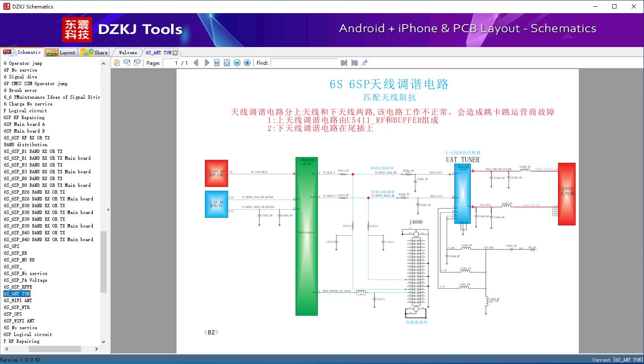The image size is (644, 364).
Task: Click the schematic list scroll-up arrow
Action: pos(104,64)
